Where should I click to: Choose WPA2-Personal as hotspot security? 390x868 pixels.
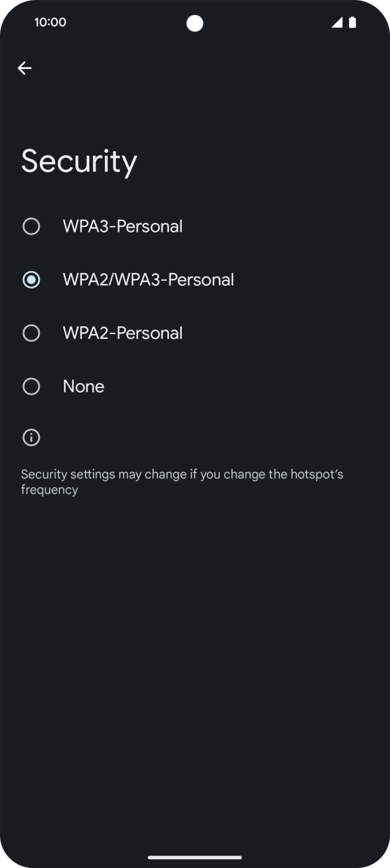pyautogui.click(x=122, y=333)
